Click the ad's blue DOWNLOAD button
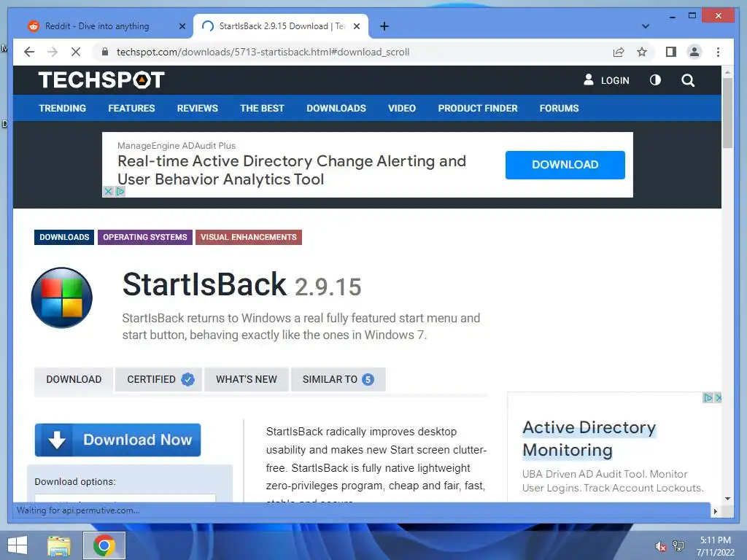This screenshot has width=747, height=560. 565,165
